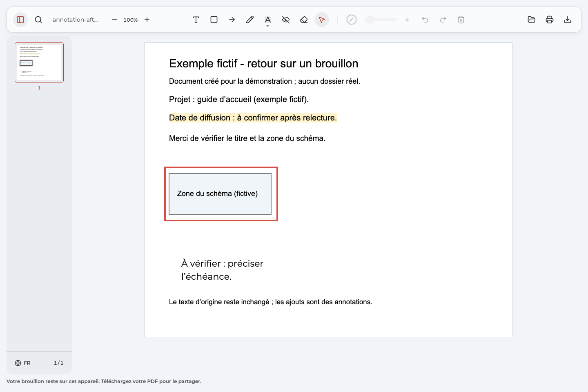The height and width of the screenshot is (392, 588).
Task: Delete with the trash icon
Action: [x=461, y=20]
